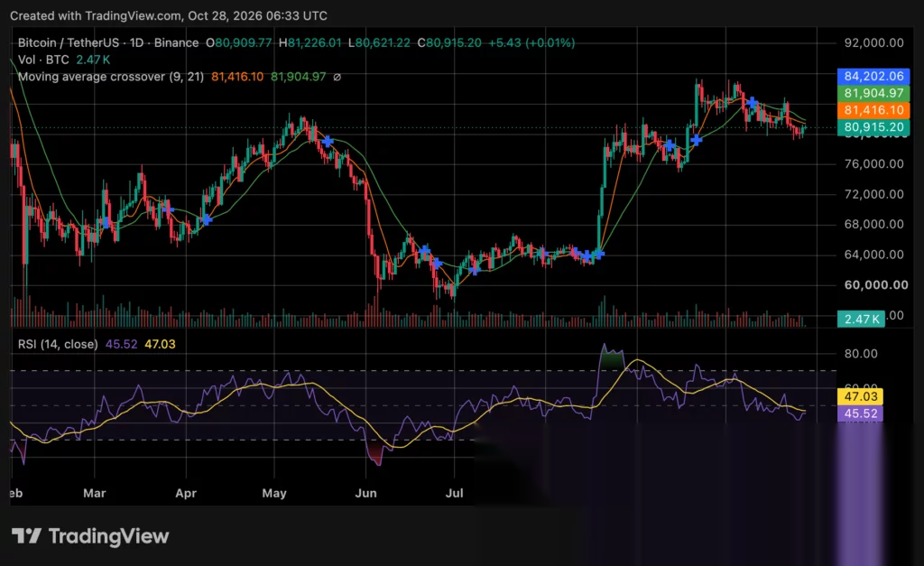
Task: Click the high value H81,226.01
Action: point(310,42)
